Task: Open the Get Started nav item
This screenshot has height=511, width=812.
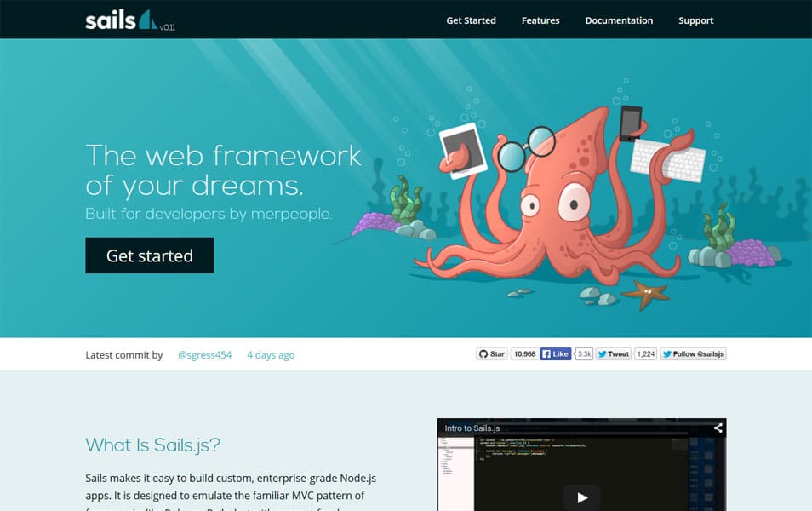Action: click(x=471, y=20)
